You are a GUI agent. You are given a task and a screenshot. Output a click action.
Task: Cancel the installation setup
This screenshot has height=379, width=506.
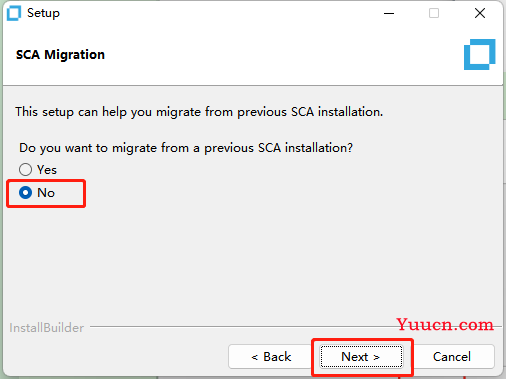(452, 357)
